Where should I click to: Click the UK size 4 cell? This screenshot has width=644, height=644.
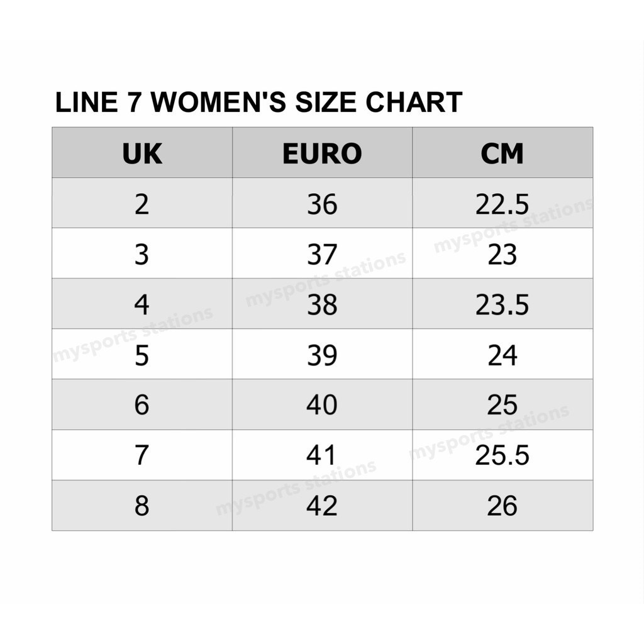142,304
